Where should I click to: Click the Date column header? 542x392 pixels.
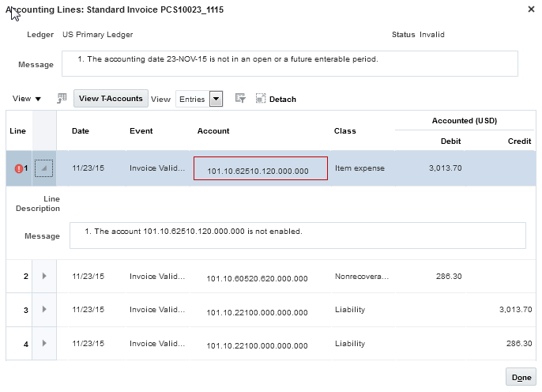coord(81,131)
